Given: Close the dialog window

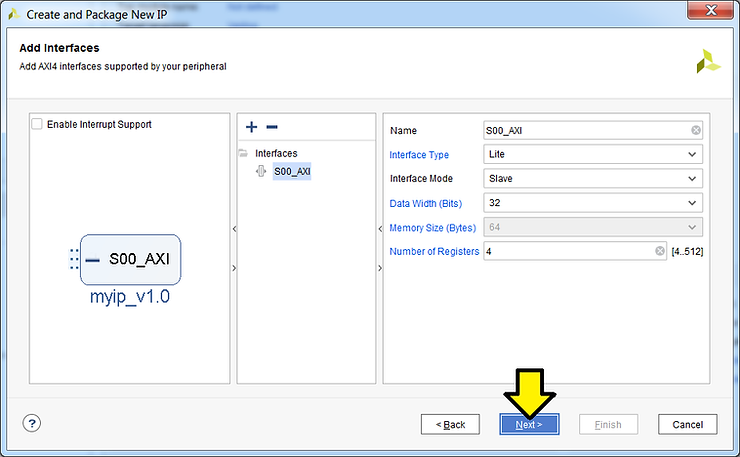Looking at the screenshot, I should click(x=710, y=10).
